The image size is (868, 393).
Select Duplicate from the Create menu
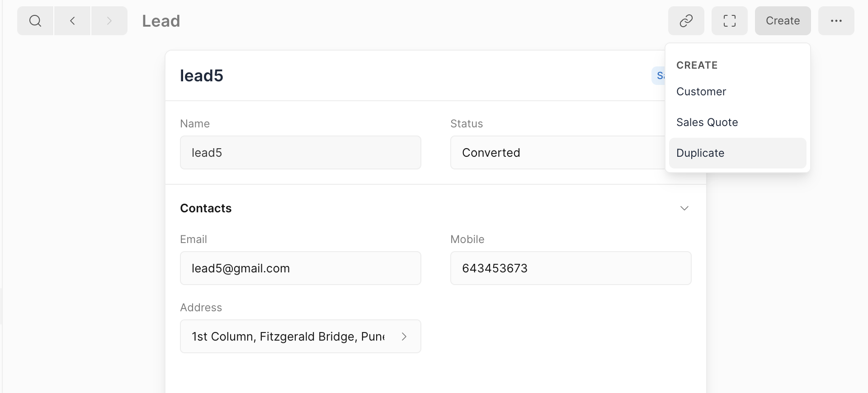coord(700,153)
